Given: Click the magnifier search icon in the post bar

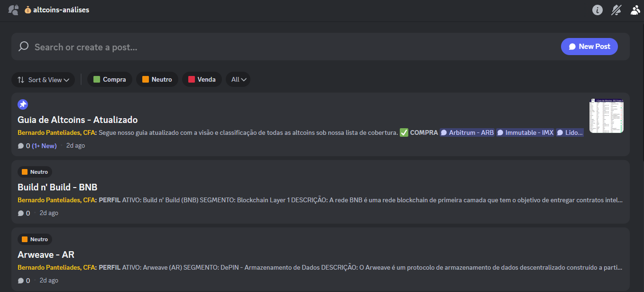Looking at the screenshot, I should pyautogui.click(x=23, y=47).
